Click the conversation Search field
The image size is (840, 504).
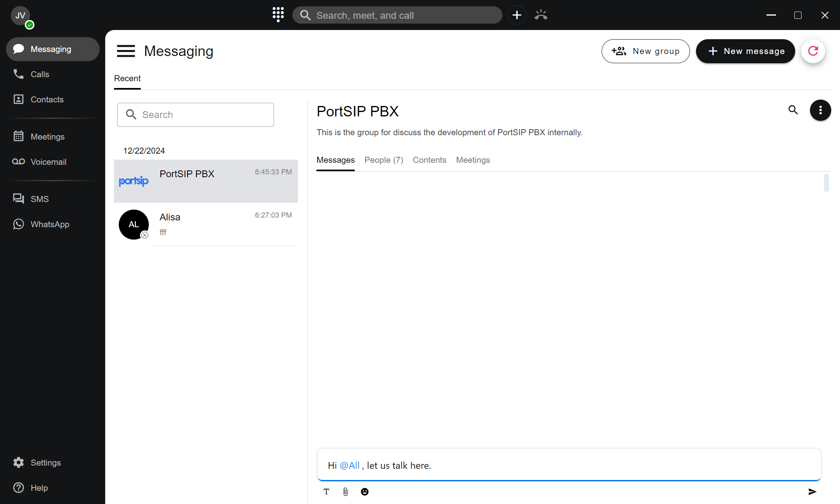195,115
